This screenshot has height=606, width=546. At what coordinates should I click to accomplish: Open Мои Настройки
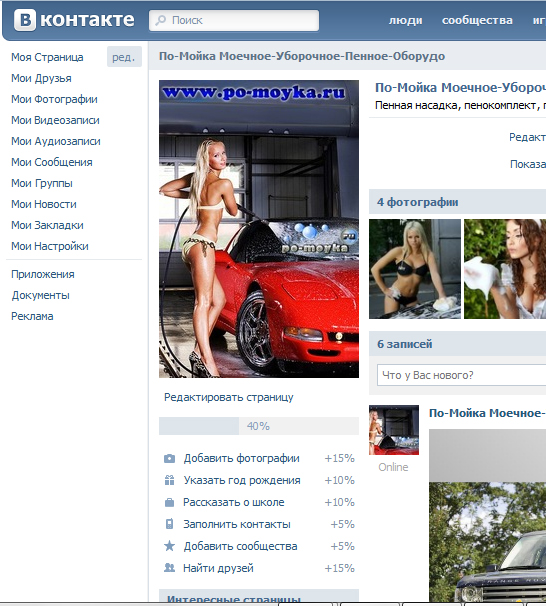click(50, 246)
